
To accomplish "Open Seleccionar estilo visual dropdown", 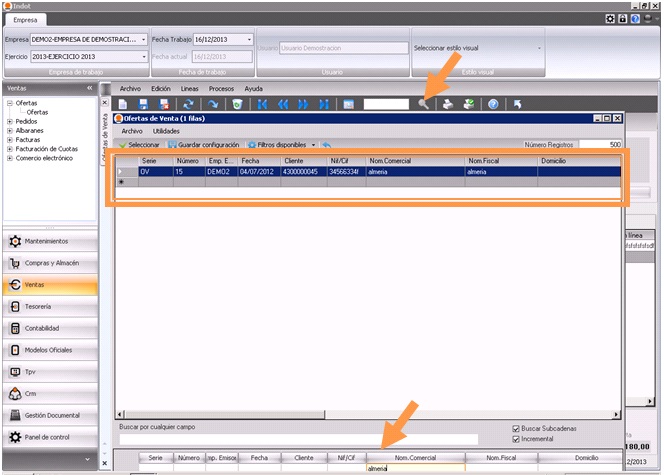I will (540, 47).
